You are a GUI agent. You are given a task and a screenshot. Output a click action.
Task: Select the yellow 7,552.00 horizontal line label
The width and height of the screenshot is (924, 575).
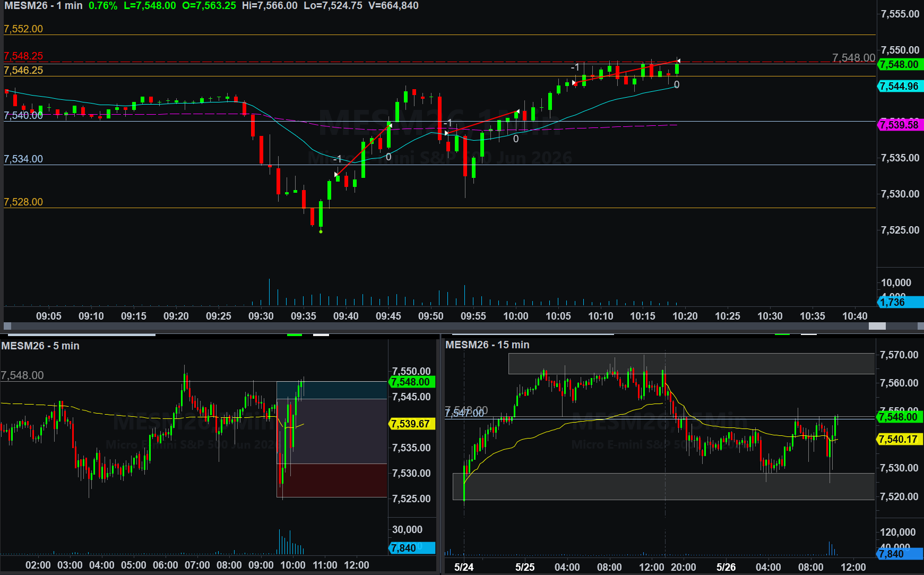point(23,29)
